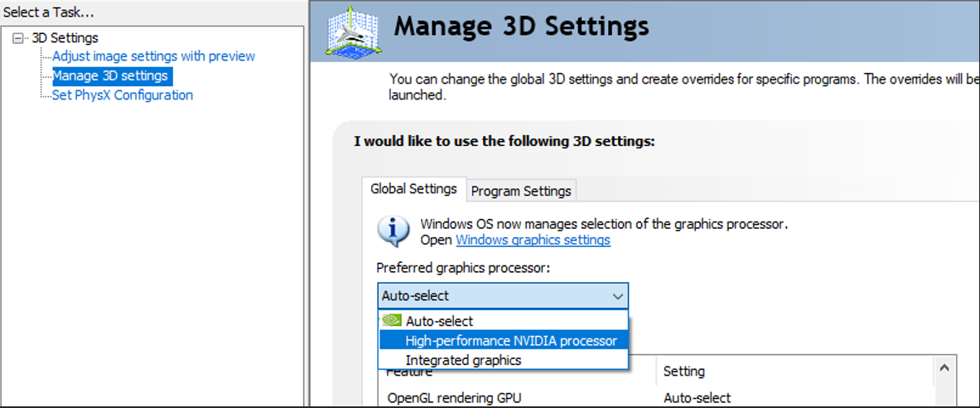Select the 3D Settings tree item
980x408 pixels.
coord(65,38)
